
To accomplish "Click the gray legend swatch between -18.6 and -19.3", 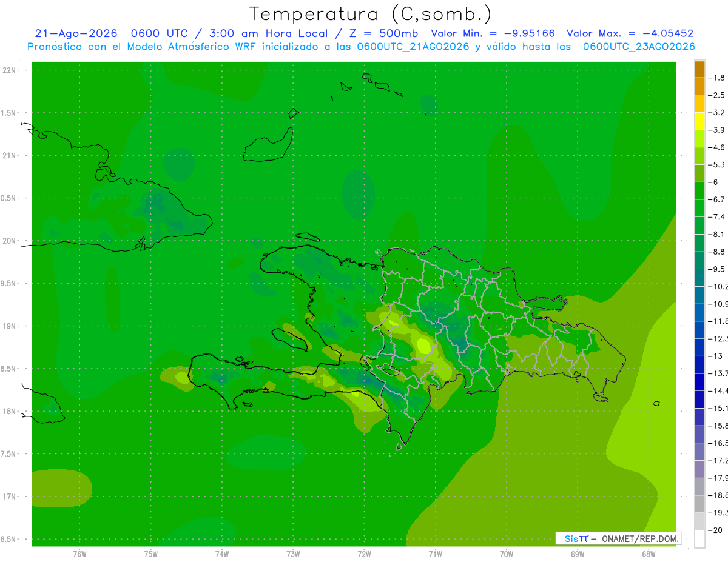I will (x=699, y=504).
